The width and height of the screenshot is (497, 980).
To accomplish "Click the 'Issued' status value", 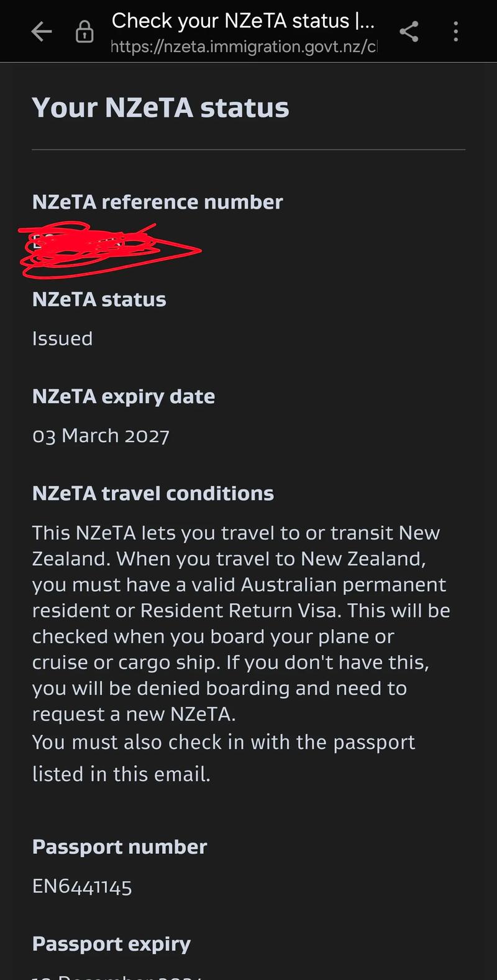I will tap(62, 338).
